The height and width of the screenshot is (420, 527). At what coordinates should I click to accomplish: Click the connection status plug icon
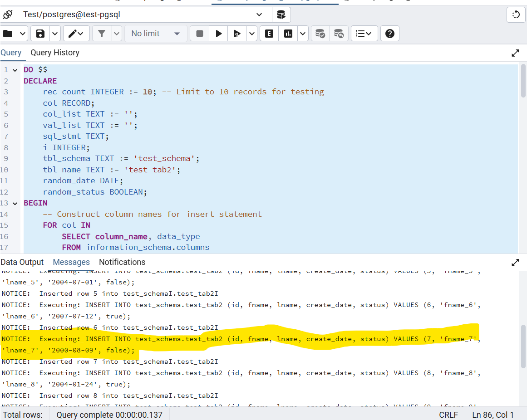(x=8, y=15)
